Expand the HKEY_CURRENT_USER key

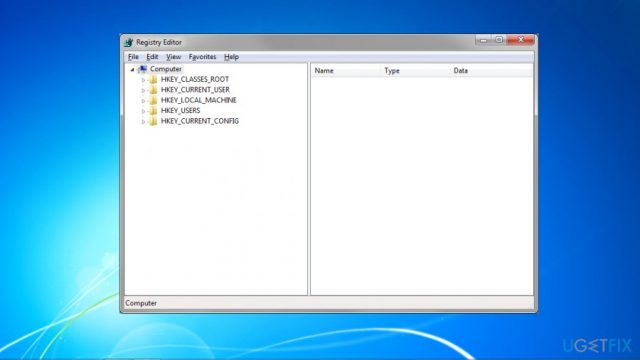click(x=143, y=90)
